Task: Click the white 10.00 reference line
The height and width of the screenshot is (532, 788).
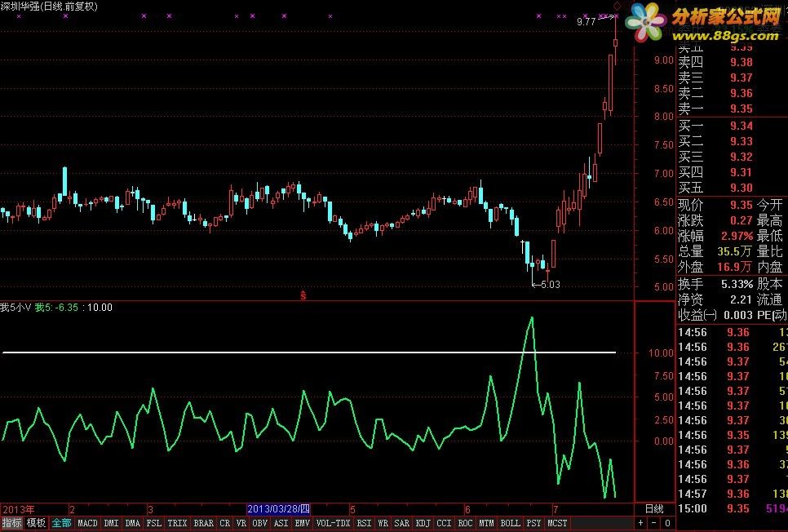Action: click(x=309, y=352)
